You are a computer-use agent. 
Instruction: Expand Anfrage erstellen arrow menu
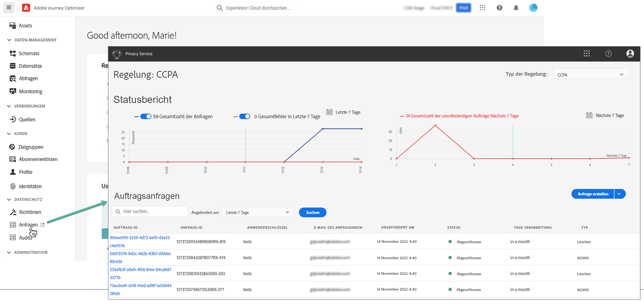click(619, 194)
